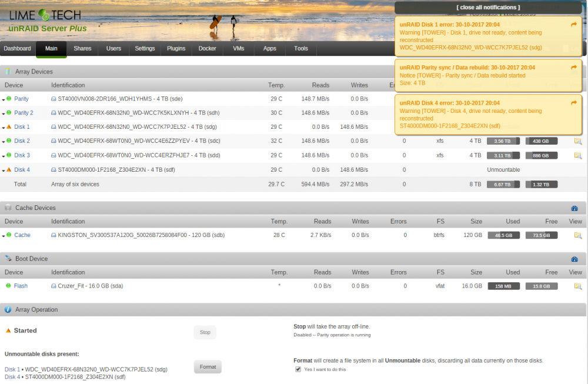Dismiss the Parity sync notification arrow
The image size is (588, 384).
(x=573, y=68)
